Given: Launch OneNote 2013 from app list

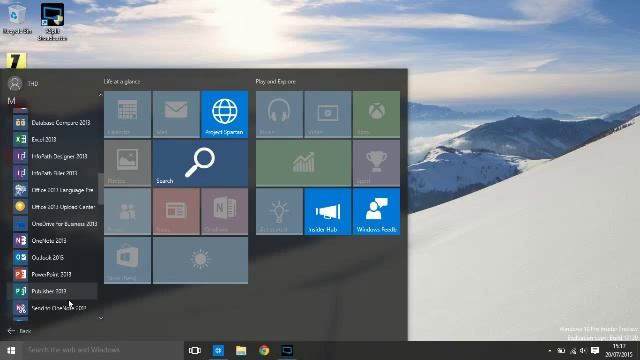Looking at the screenshot, I should pos(52,240).
